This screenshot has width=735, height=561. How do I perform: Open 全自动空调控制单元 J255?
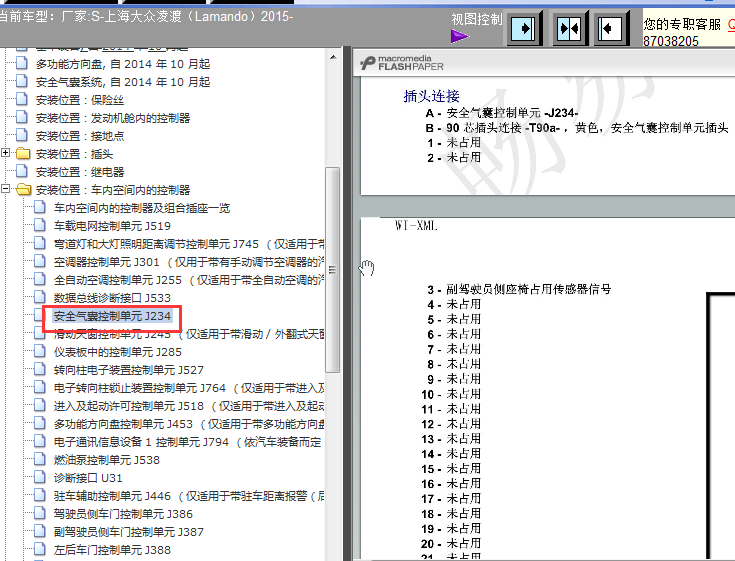pos(189,280)
